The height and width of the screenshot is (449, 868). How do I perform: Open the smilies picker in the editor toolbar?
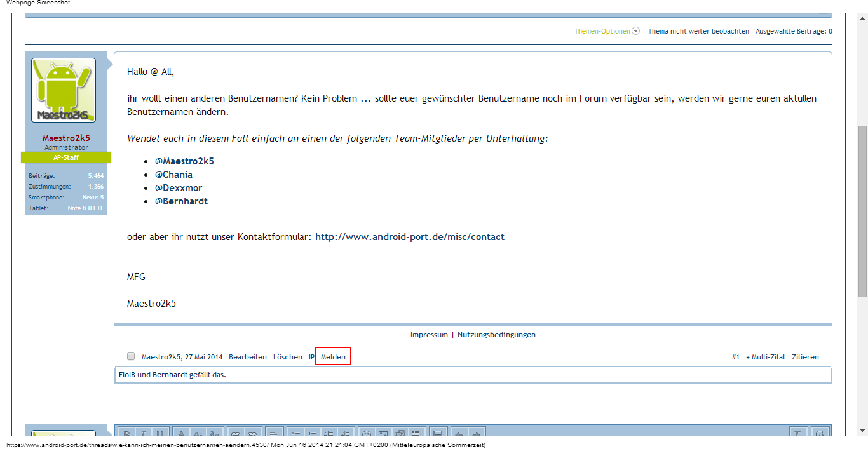pos(367,434)
